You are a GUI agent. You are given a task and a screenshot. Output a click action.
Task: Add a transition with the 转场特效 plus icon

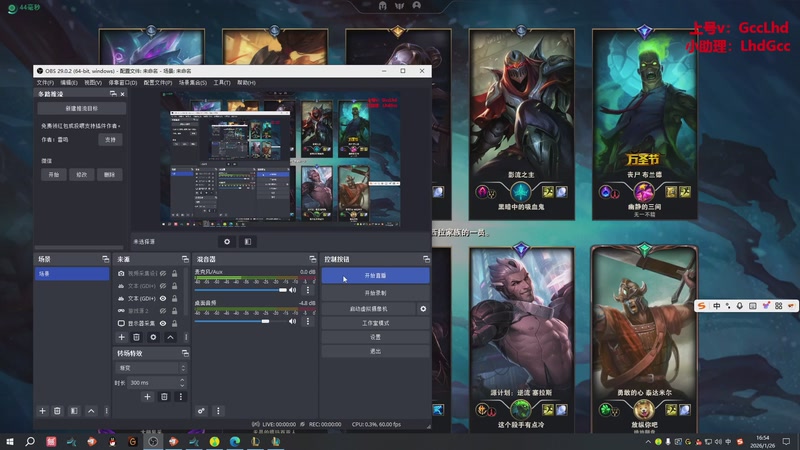(x=147, y=396)
